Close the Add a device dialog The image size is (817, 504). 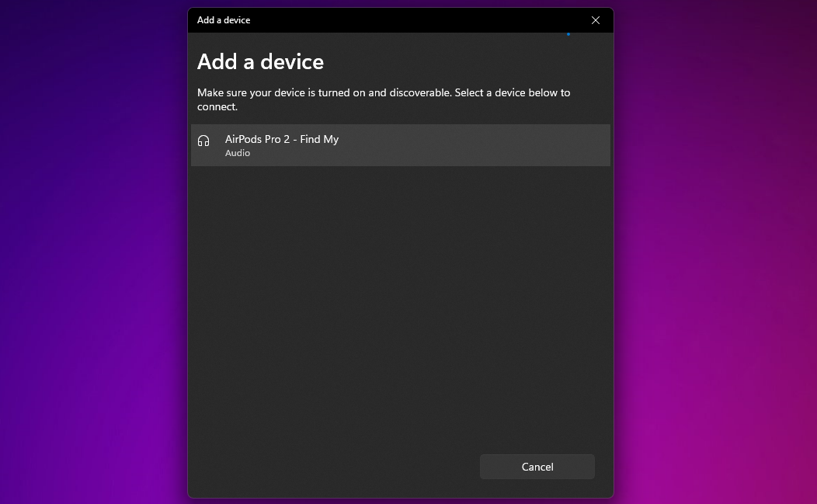(x=596, y=20)
